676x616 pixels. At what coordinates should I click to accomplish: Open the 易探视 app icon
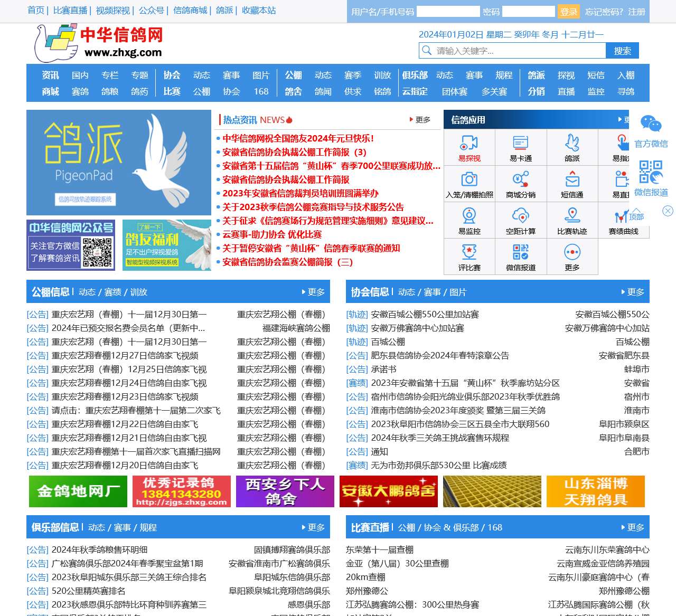469,147
